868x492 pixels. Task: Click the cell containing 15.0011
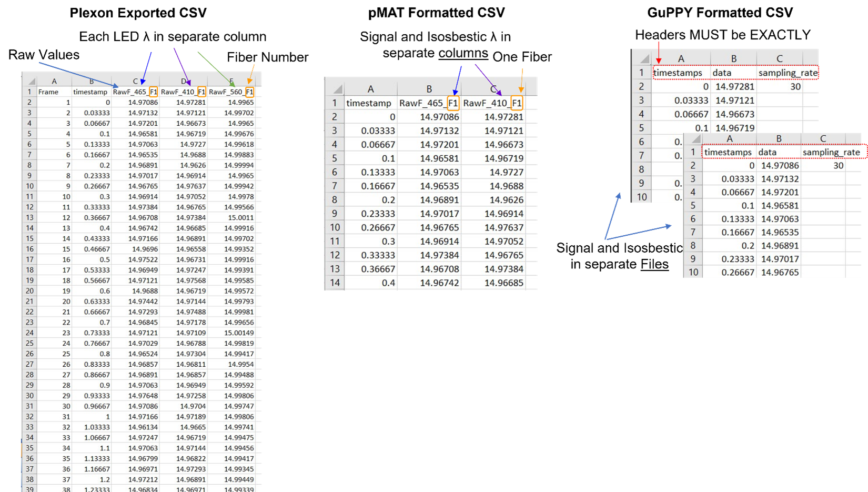tap(231, 217)
